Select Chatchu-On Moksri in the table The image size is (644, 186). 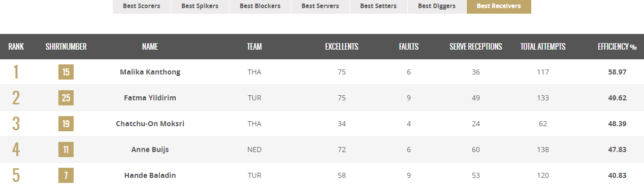click(150, 124)
